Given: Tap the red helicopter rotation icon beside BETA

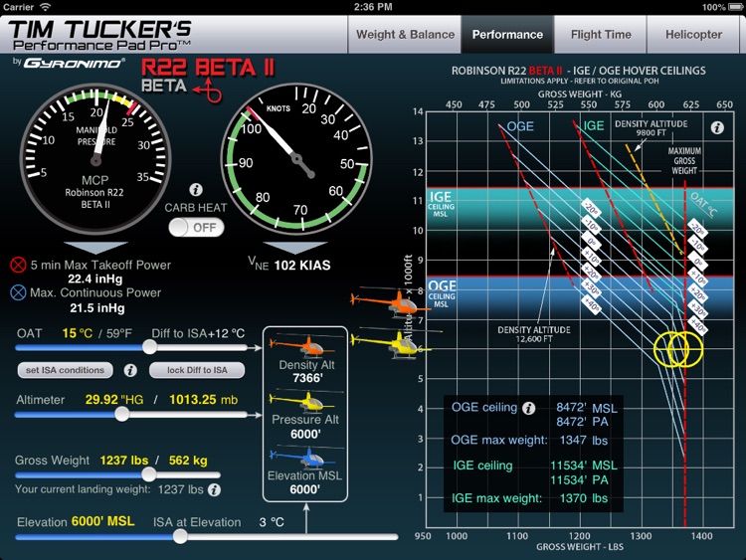Looking at the screenshot, I should point(209,90).
